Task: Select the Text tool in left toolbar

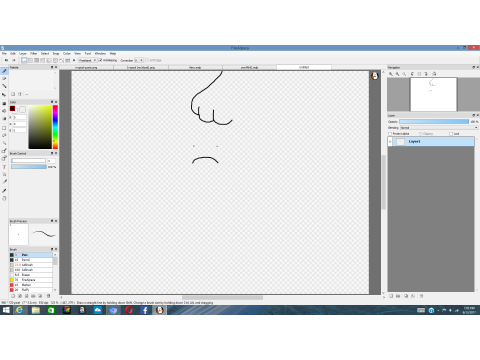Action: coord(4,167)
